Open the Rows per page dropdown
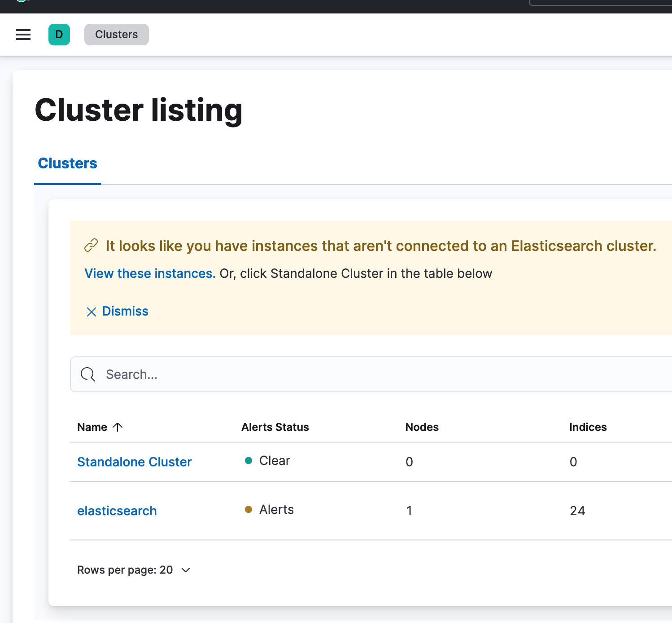Screen dimensions: 672x623 tap(134, 570)
